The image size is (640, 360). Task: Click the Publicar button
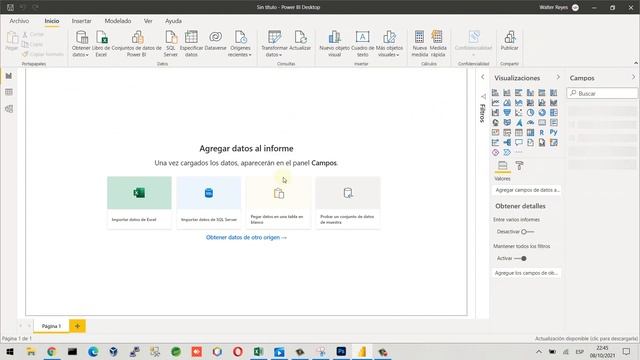pyautogui.click(x=509, y=41)
